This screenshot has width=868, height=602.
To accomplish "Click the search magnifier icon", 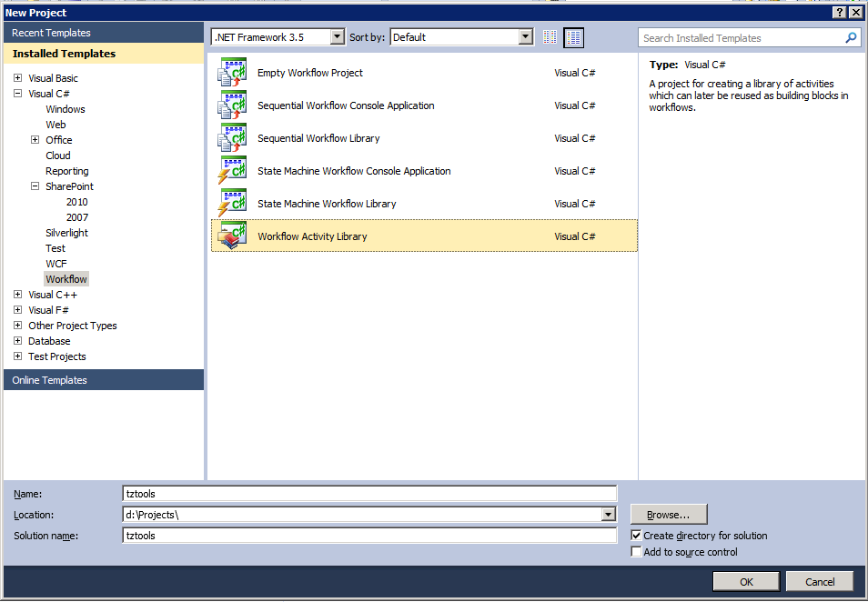I will click(851, 37).
